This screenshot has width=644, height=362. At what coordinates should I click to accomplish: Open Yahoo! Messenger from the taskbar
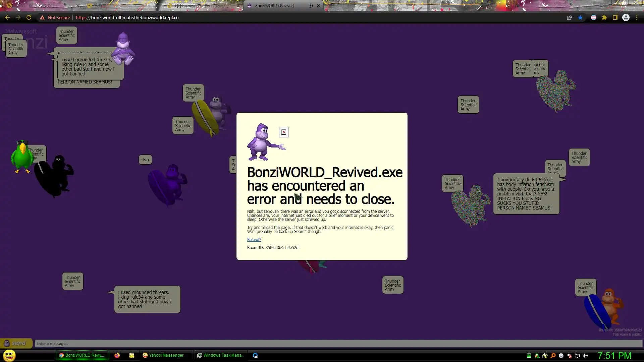tap(163, 355)
